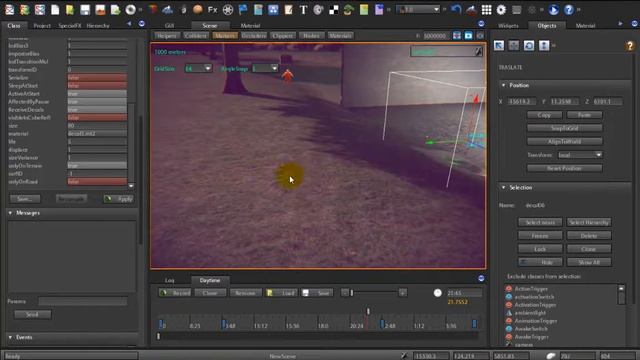Click the purple document toolbar icon
Viewport: 640px width, 360px height.
click(x=379, y=10)
